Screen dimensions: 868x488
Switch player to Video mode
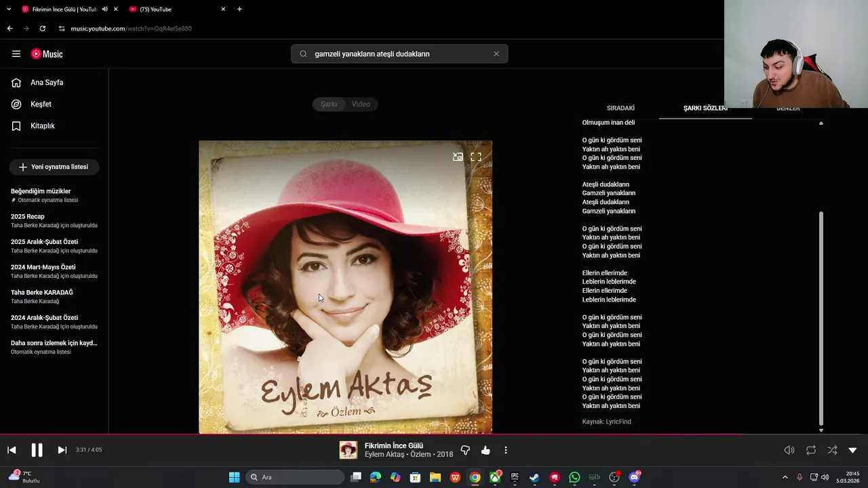click(361, 104)
